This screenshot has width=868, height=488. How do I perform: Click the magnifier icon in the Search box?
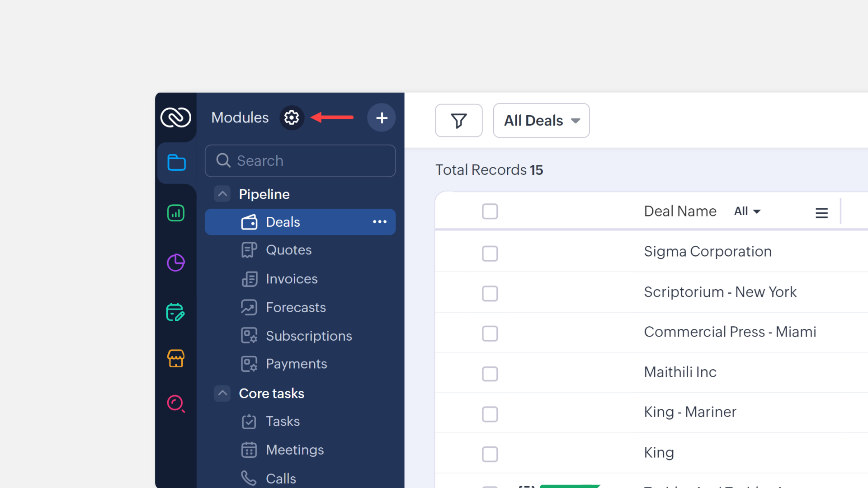coord(223,160)
